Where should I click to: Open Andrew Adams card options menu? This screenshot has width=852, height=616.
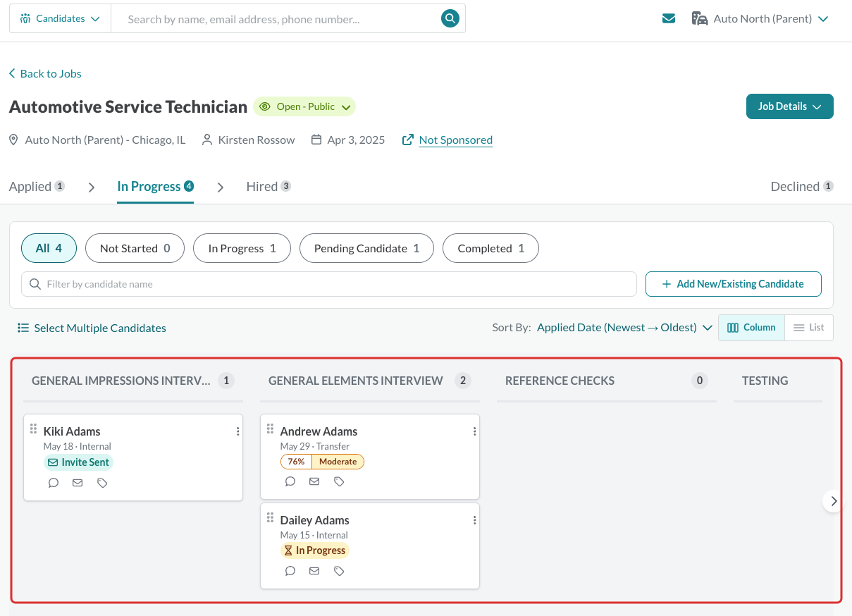click(474, 431)
